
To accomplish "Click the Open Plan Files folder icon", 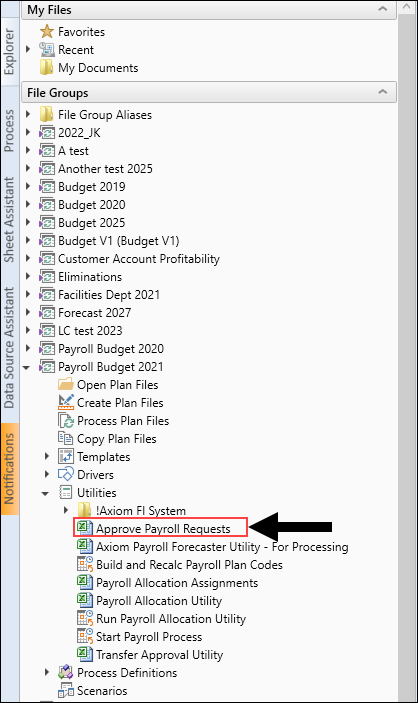I will (x=66, y=384).
